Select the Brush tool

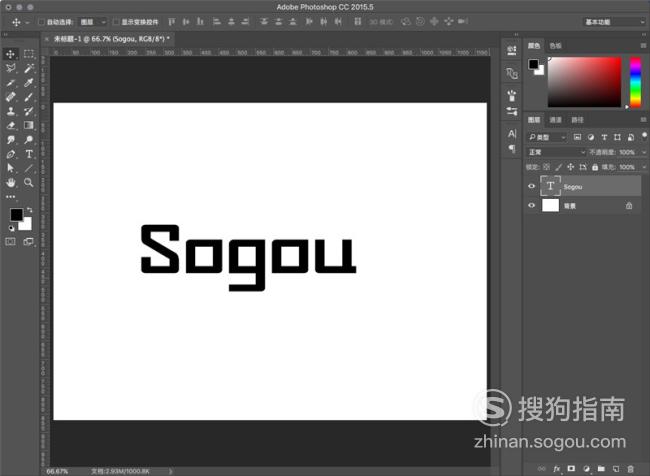click(29, 97)
